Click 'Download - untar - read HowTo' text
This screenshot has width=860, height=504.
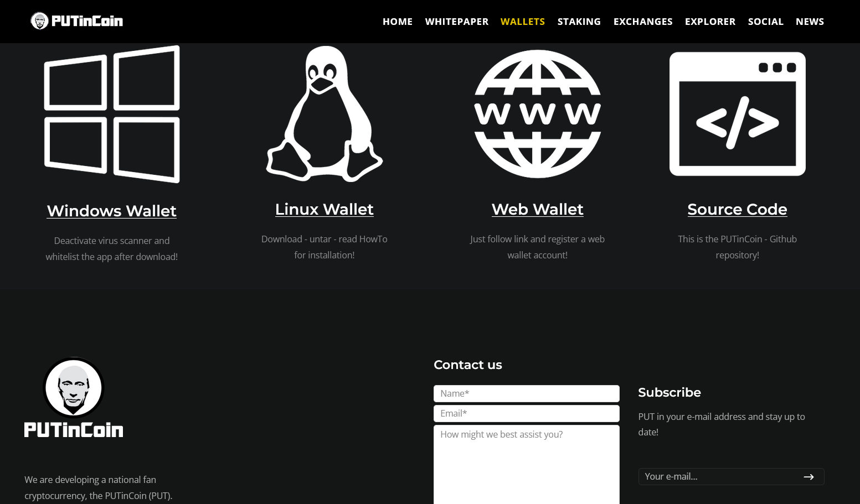pos(325,239)
